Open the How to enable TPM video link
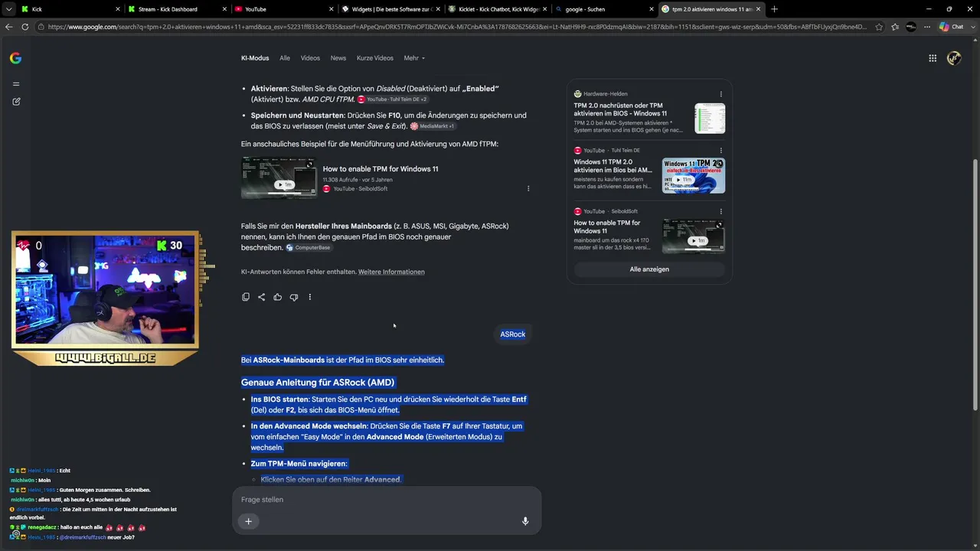 click(x=381, y=169)
